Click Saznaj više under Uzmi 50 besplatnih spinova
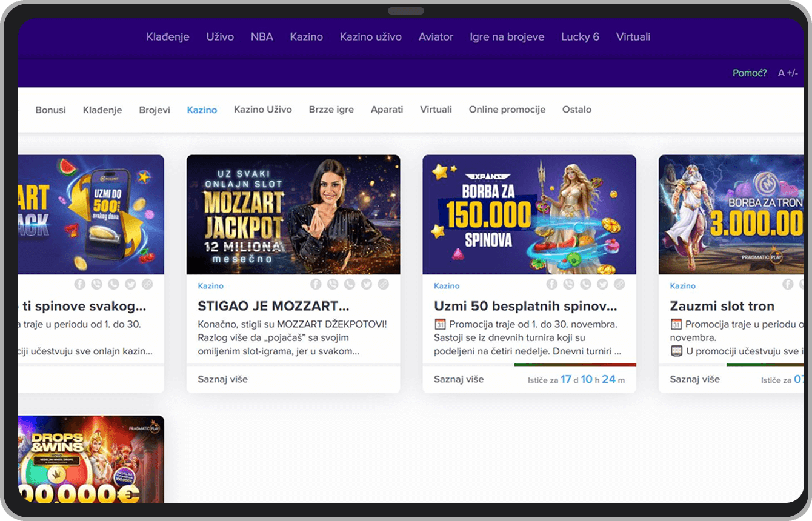Image resolution: width=812 pixels, height=521 pixels. (x=458, y=379)
